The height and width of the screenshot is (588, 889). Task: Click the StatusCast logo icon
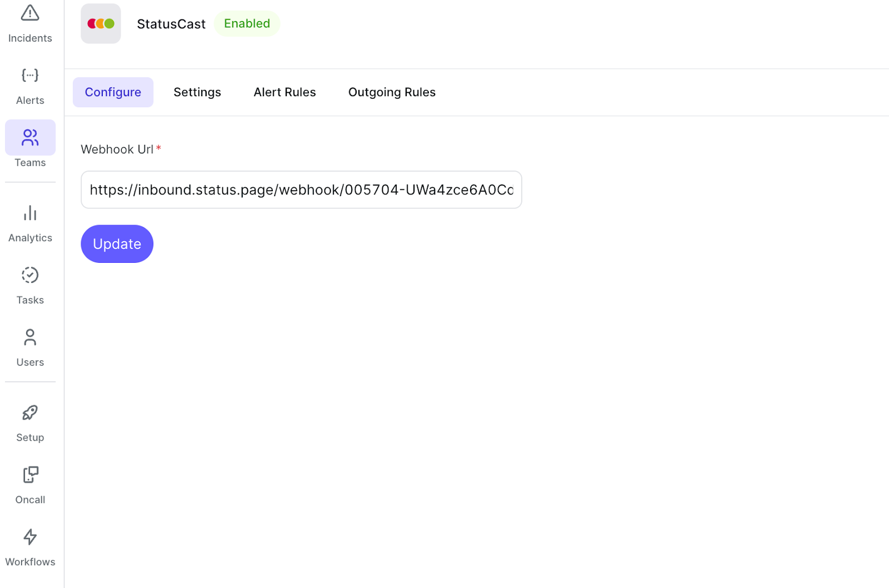tap(101, 23)
